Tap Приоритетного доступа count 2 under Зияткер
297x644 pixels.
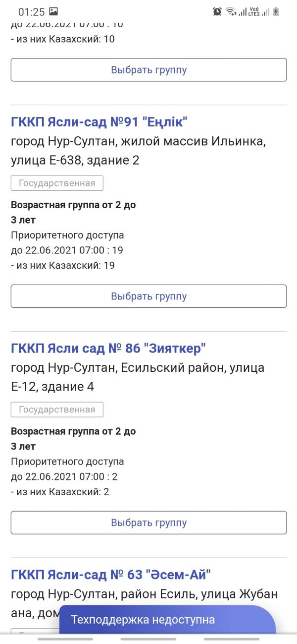(67, 469)
